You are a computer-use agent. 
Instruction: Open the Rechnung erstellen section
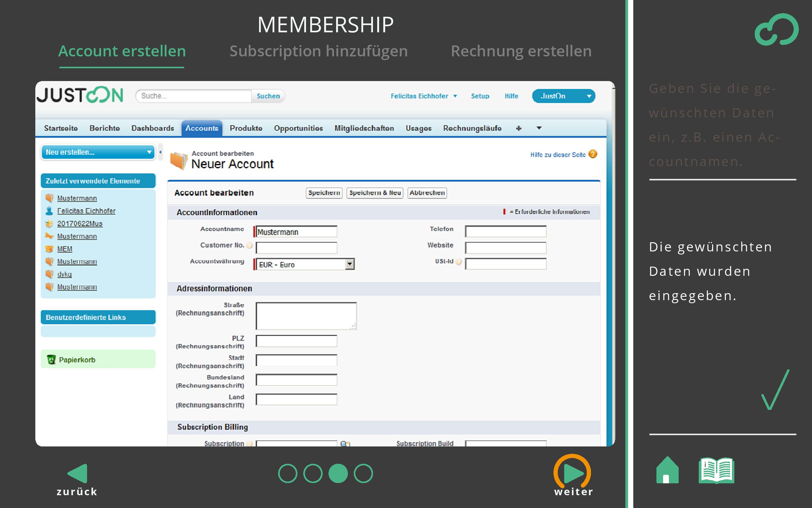coord(521,51)
